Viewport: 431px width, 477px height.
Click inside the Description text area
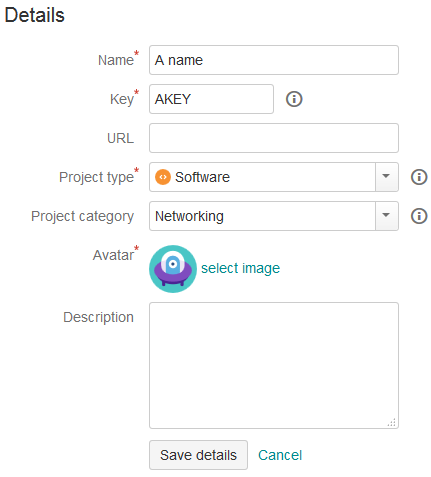274,365
